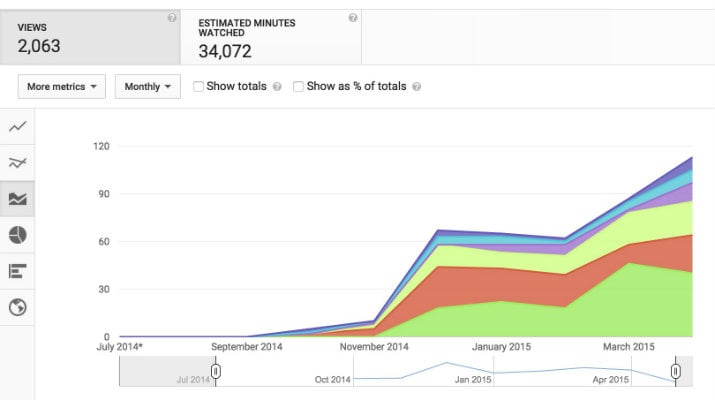Click the left date range slider handle

(215, 372)
